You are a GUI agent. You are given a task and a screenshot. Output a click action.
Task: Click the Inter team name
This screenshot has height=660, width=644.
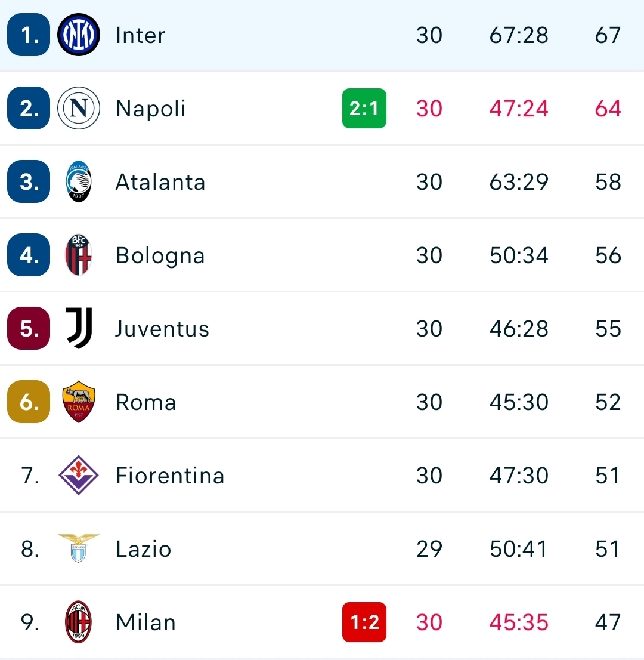pyautogui.click(x=140, y=35)
